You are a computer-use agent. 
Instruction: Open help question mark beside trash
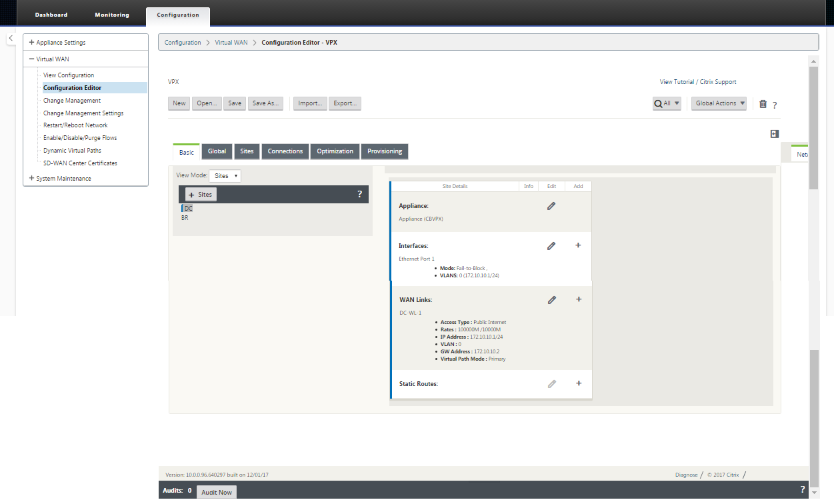click(x=775, y=105)
